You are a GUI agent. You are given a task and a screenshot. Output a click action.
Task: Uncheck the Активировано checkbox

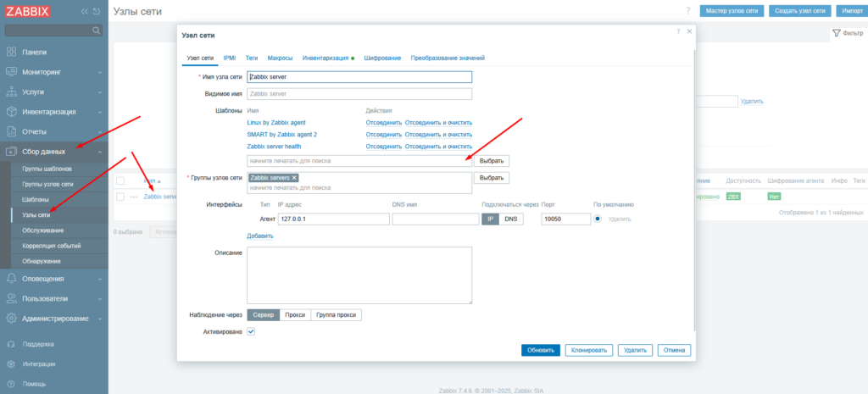(251, 331)
